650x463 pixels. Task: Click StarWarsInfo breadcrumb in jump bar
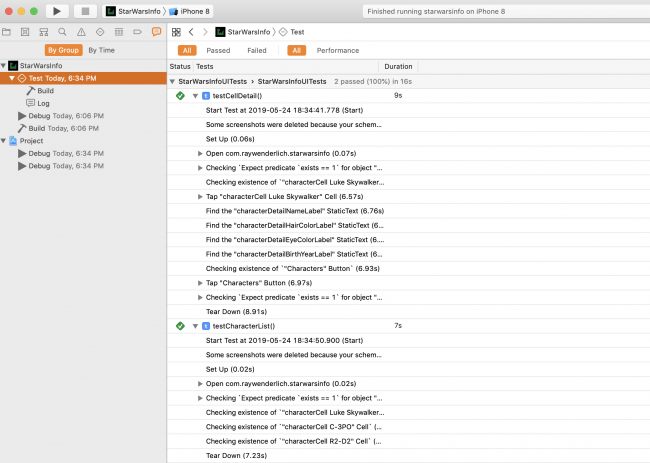point(243,32)
